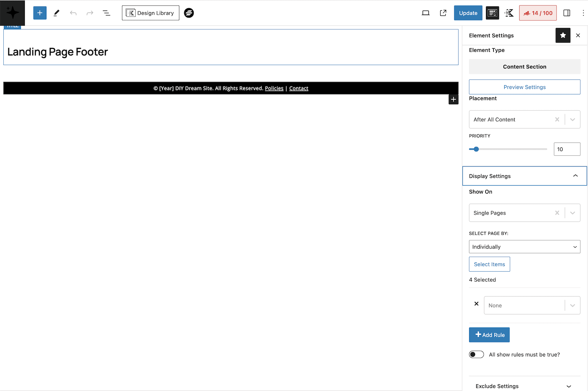Open the Kadence K settings icon
This screenshot has height=391, width=588.
coord(509,13)
